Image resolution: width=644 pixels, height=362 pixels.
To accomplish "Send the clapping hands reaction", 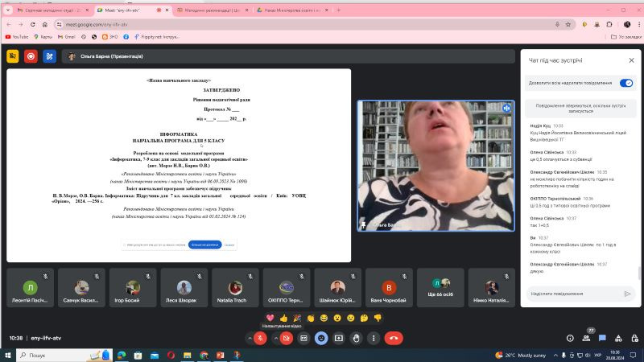I will (311, 318).
